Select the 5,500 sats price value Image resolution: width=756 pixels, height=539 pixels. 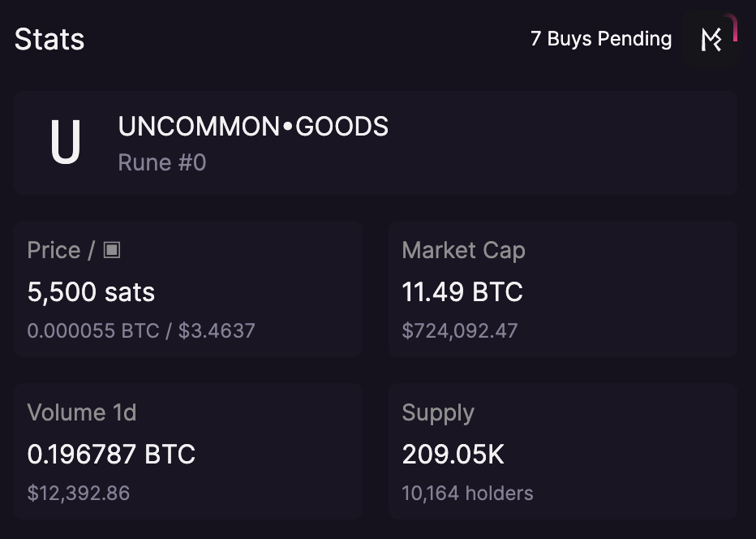click(x=91, y=292)
